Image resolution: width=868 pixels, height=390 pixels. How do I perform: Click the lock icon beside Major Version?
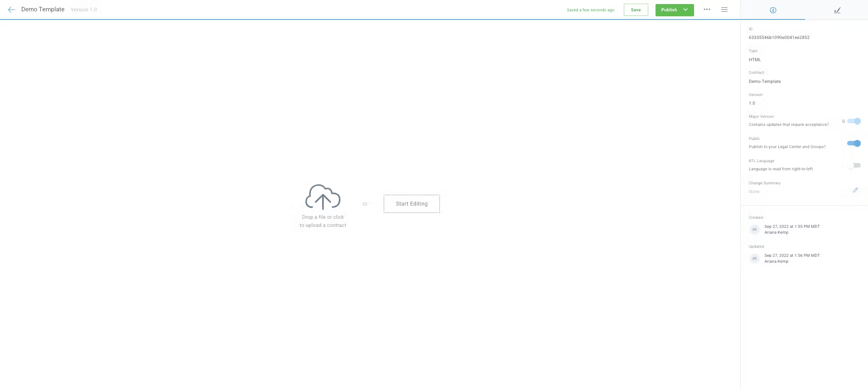pos(843,121)
